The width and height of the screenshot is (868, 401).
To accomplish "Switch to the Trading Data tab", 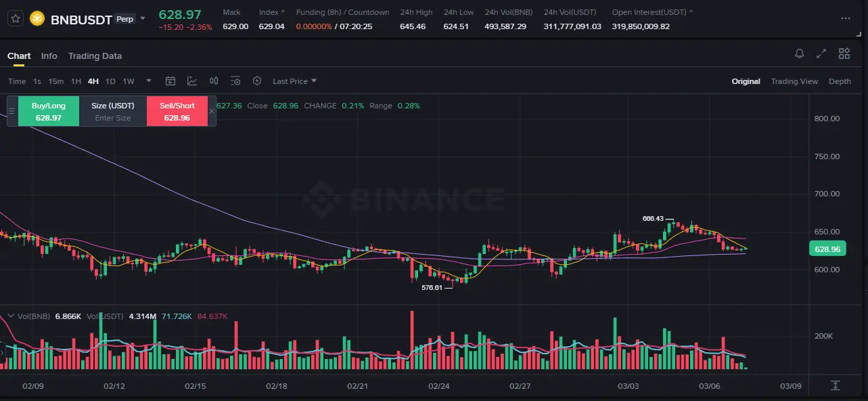I will [95, 56].
